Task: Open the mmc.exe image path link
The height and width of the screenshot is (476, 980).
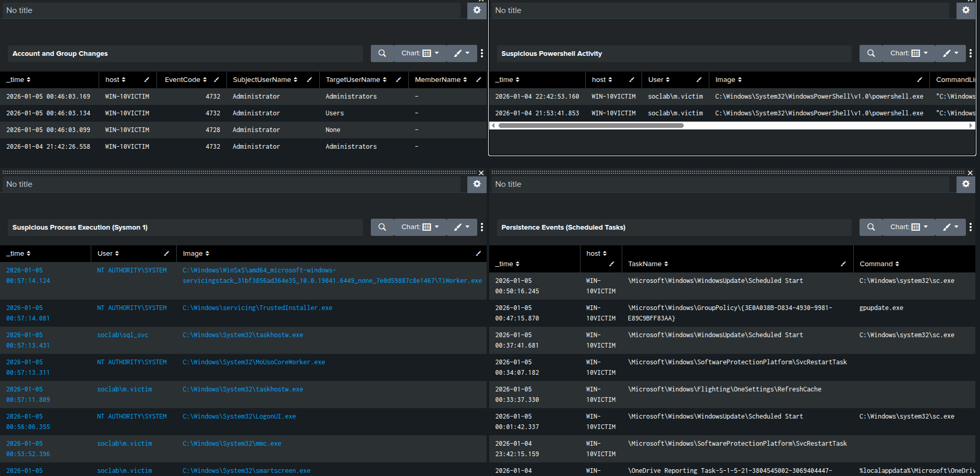Action: coord(232,444)
